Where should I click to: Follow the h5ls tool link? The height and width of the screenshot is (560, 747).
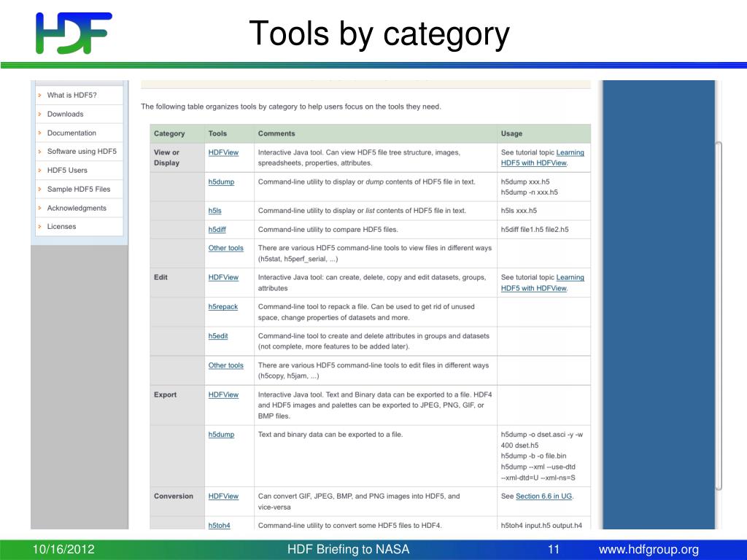pos(215,211)
